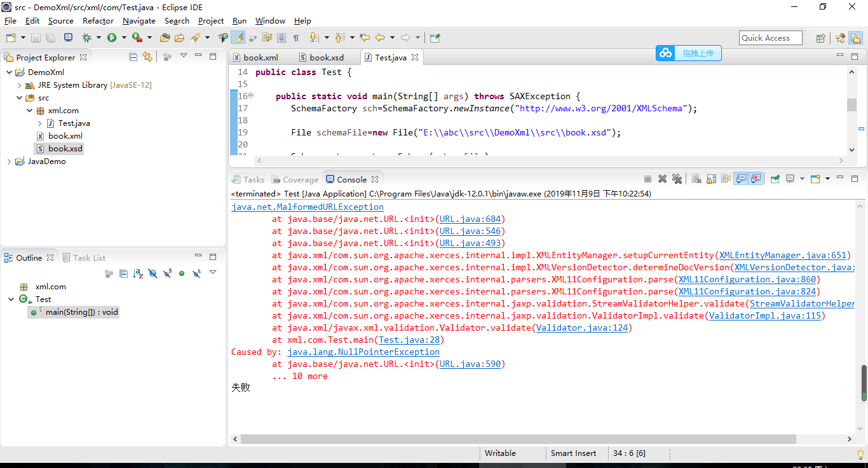The image size is (868, 468).
Task: Toggle Word Wrap in Console toolbar
Action: 726,179
